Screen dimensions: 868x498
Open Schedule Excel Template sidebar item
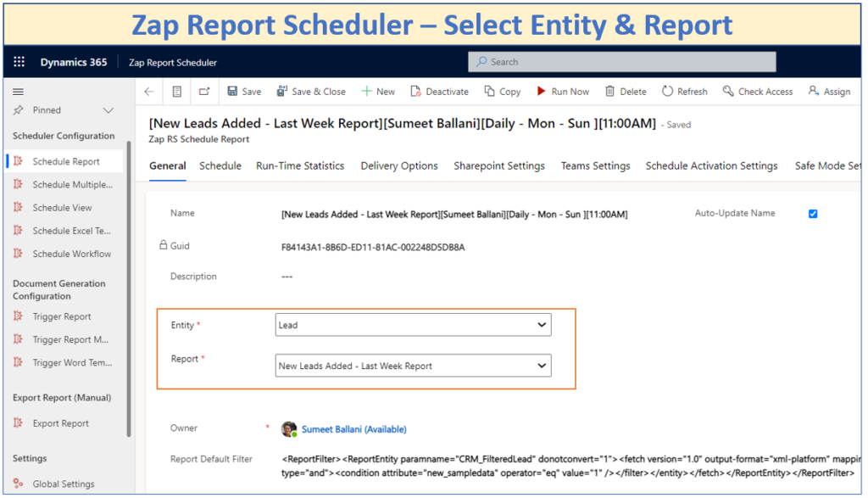pos(71,231)
